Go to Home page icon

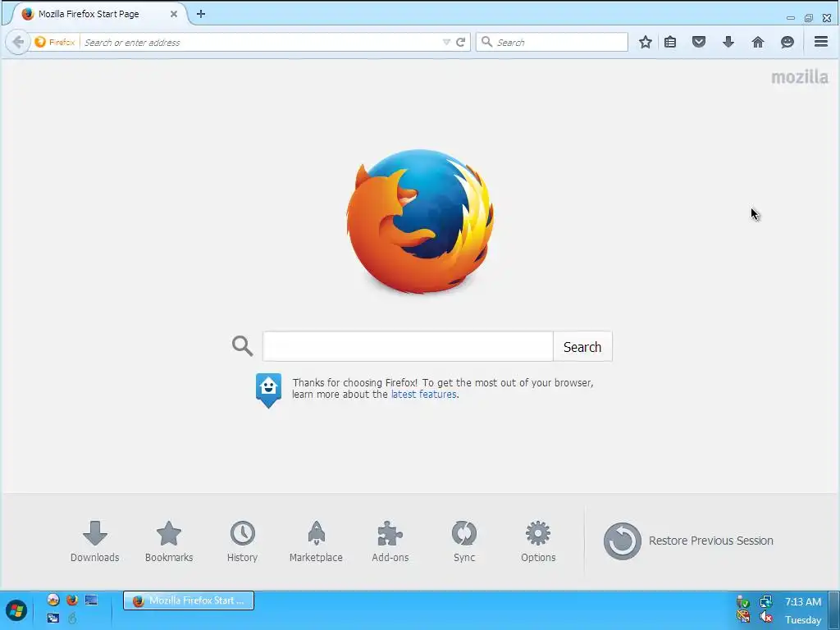pyautogui.click(x=758, y=42)
